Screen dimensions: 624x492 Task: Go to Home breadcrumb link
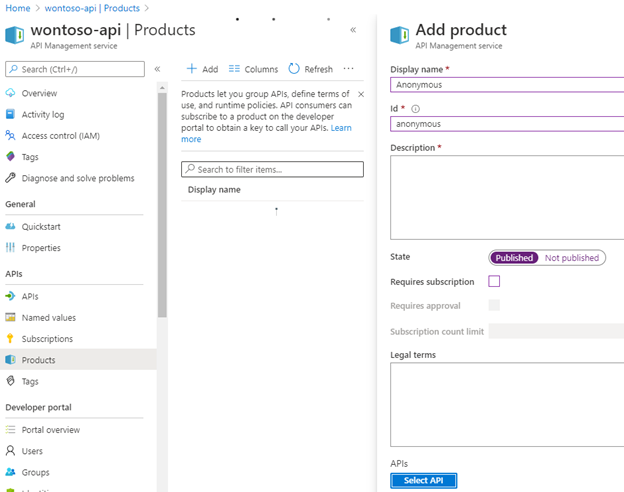(18, 8)
